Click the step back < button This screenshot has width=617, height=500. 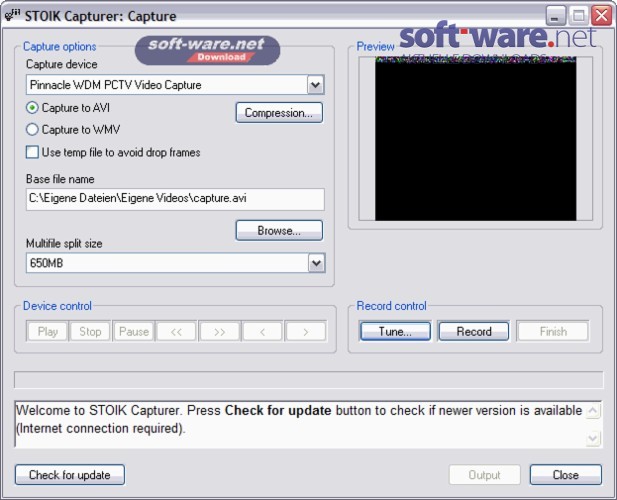point(262,331)
